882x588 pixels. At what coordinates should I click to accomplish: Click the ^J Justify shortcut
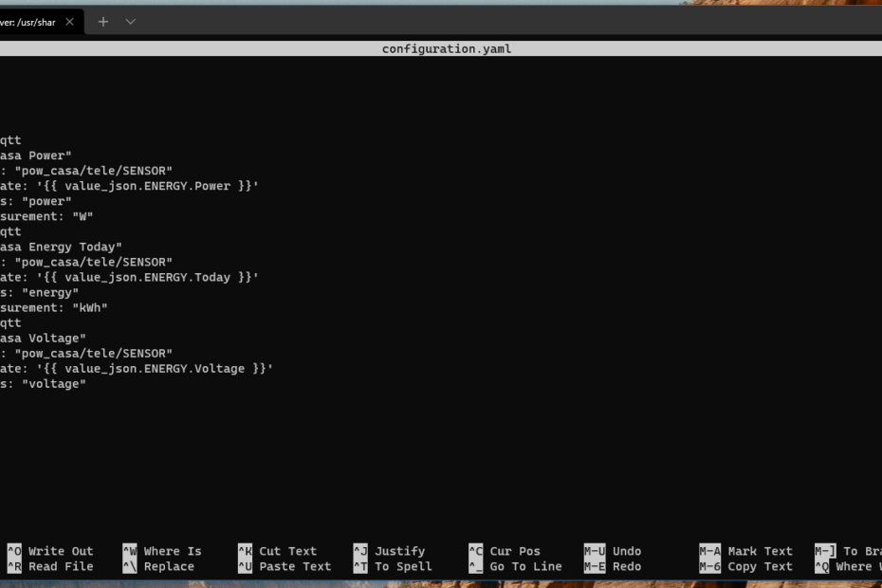389,551
